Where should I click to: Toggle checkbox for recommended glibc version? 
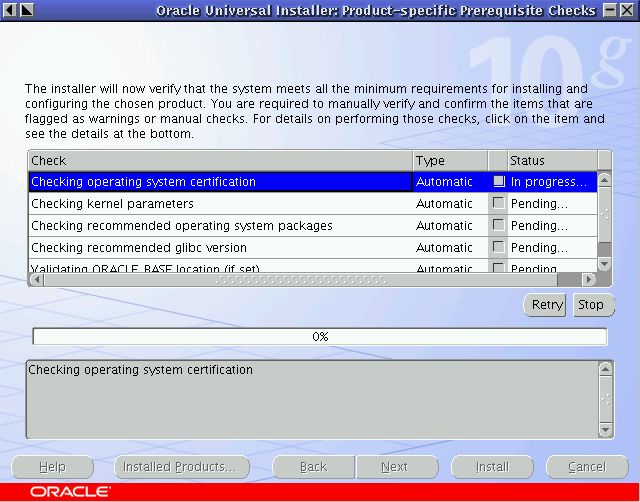(x=498, y=247)
